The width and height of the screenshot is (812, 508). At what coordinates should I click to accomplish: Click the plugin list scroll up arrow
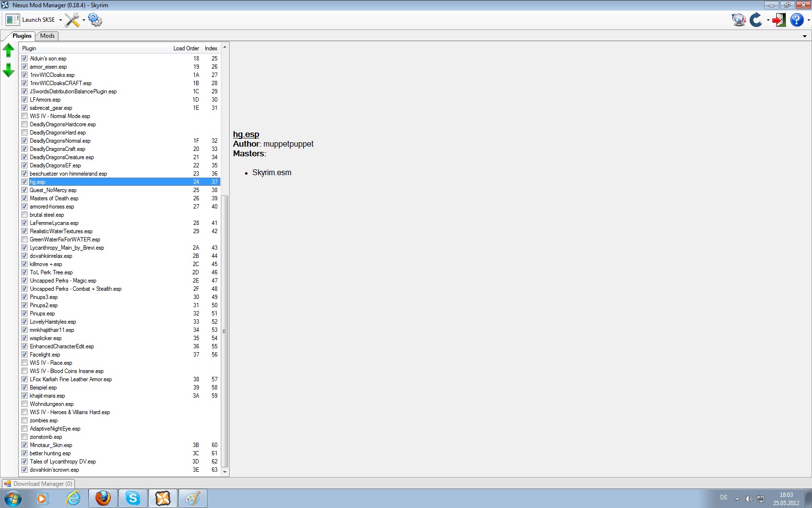point(225,47)
